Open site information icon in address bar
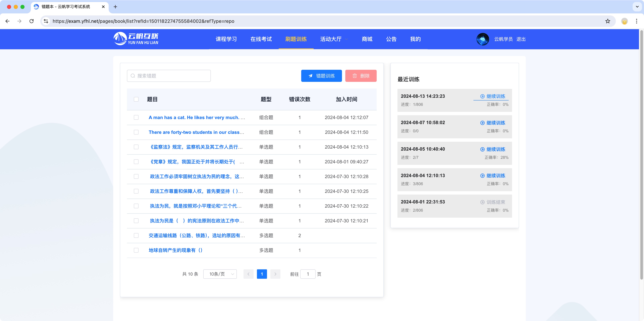The width and height of the screenshot is (644, 321). [x=46, y=21]
